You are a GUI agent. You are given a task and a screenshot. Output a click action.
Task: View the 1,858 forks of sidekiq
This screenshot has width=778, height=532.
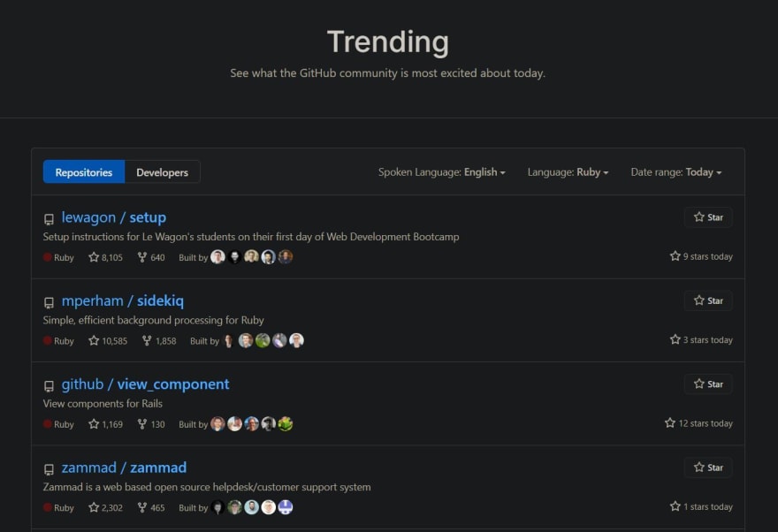159,340
